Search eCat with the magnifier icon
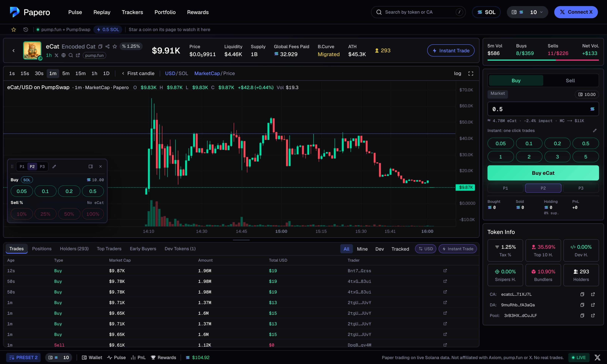 point(71,55)
